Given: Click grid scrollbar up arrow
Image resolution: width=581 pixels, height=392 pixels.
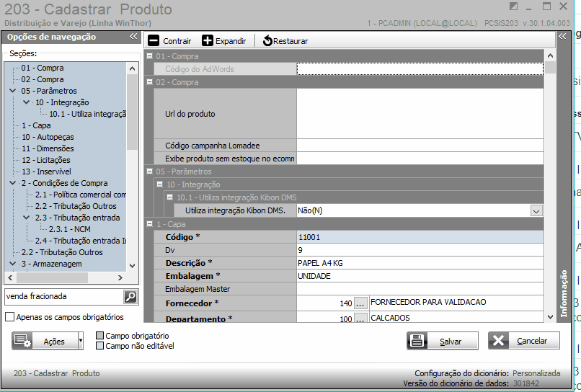Looking at the screenshot, I should 550,55.
